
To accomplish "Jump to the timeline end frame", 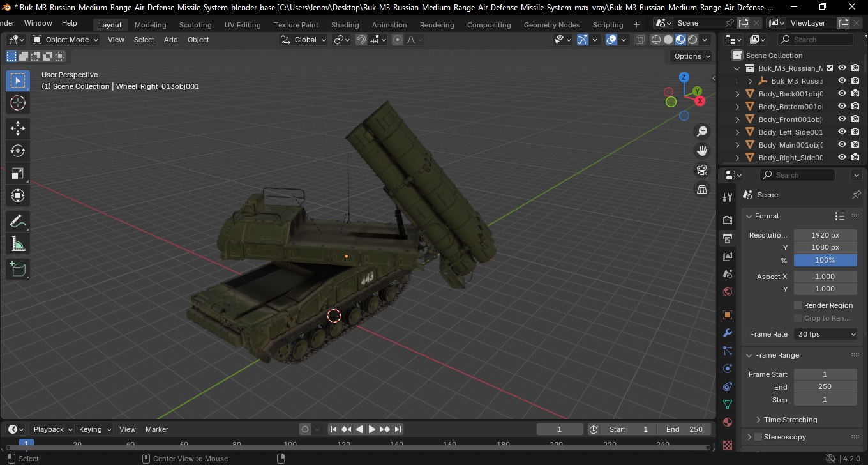I will click(x=398, y=429).
